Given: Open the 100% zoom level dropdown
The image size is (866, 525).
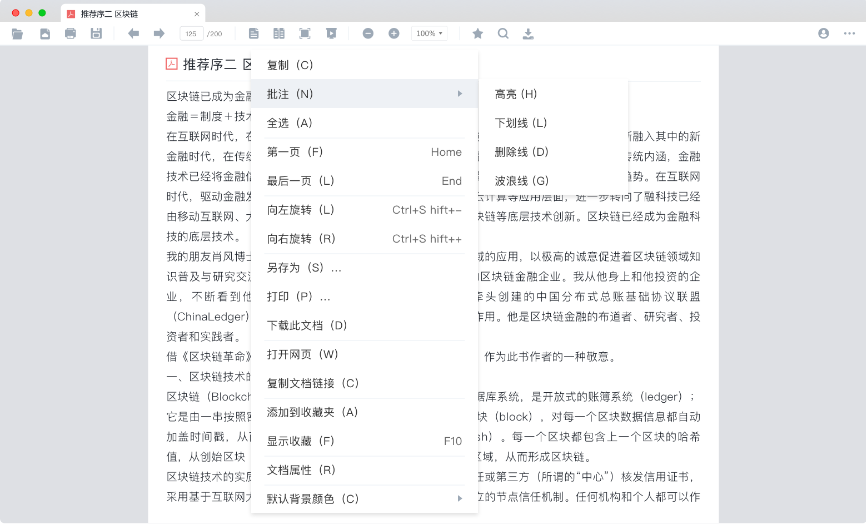Looking at the screenshot, I should pos(429,34).
